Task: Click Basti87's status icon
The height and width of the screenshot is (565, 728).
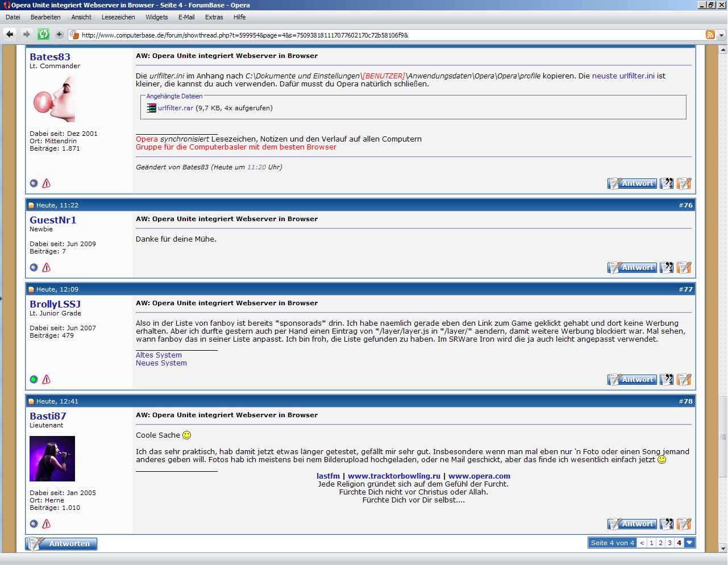Action: coord(34,524)
